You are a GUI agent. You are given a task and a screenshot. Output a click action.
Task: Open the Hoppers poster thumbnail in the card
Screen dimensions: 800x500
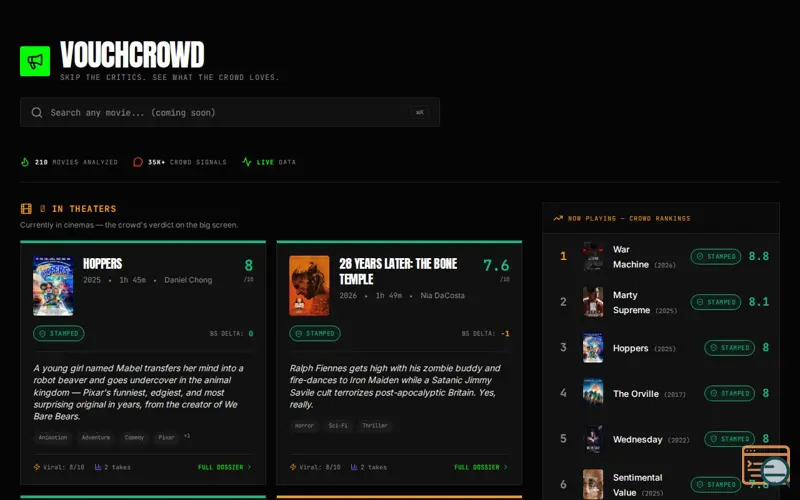tap(53, 286)
